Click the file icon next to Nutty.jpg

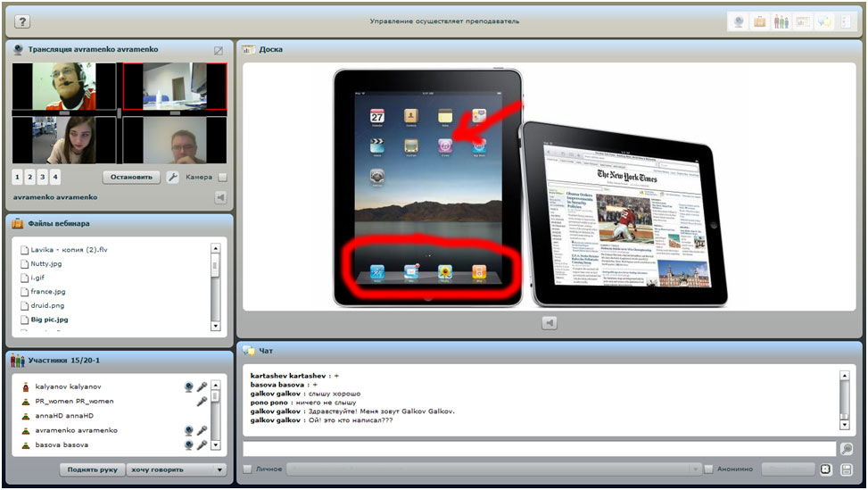[24, 264]
